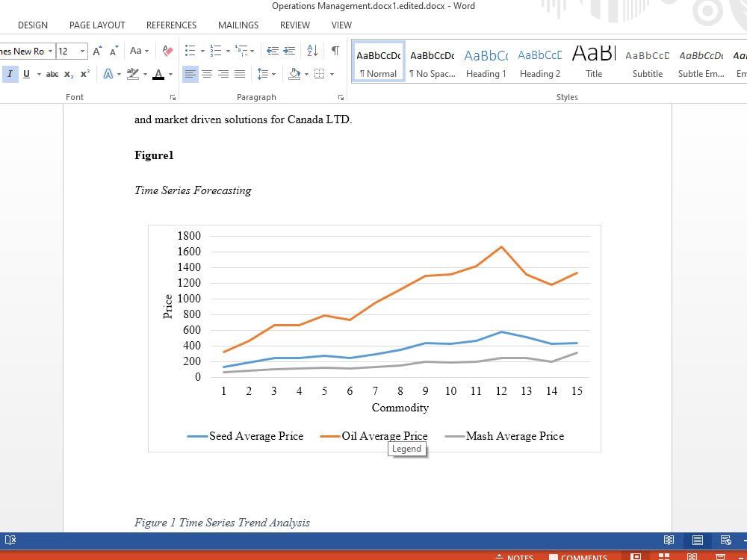The image size is (747, 560).
Task: Insert a multilevel list
Action: click(241, 51)
